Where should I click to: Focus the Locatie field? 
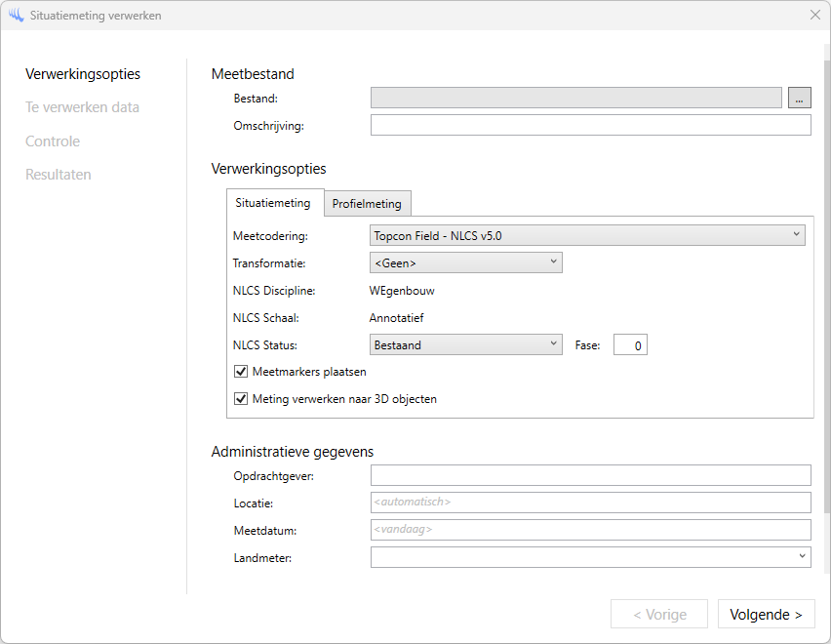pos(590,503)
